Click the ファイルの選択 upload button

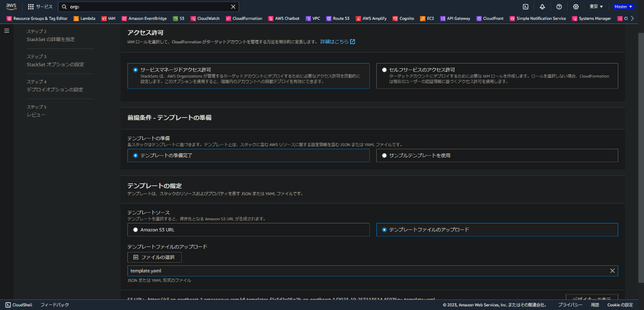155,257
